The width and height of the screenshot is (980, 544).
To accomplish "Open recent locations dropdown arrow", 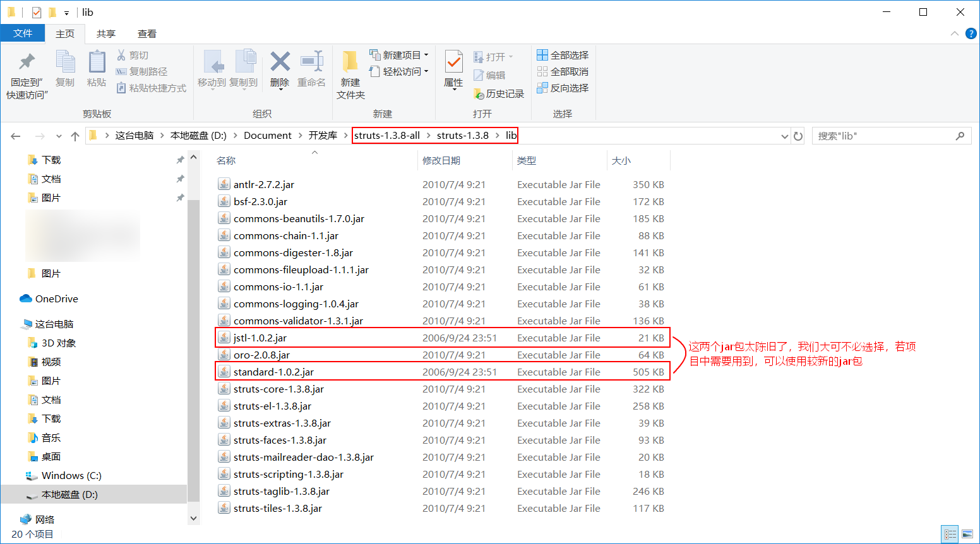I will [x=59, y=136].
